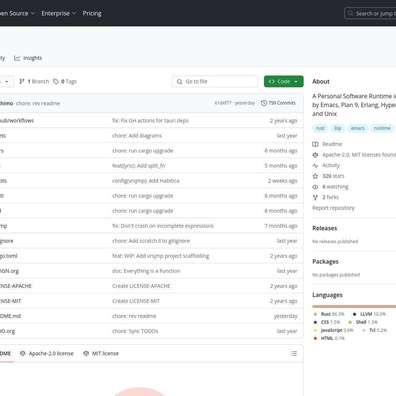Open the 6 watching link
Image resolution: width=396 pixels, height=396 pixels.
pos(335,187)
